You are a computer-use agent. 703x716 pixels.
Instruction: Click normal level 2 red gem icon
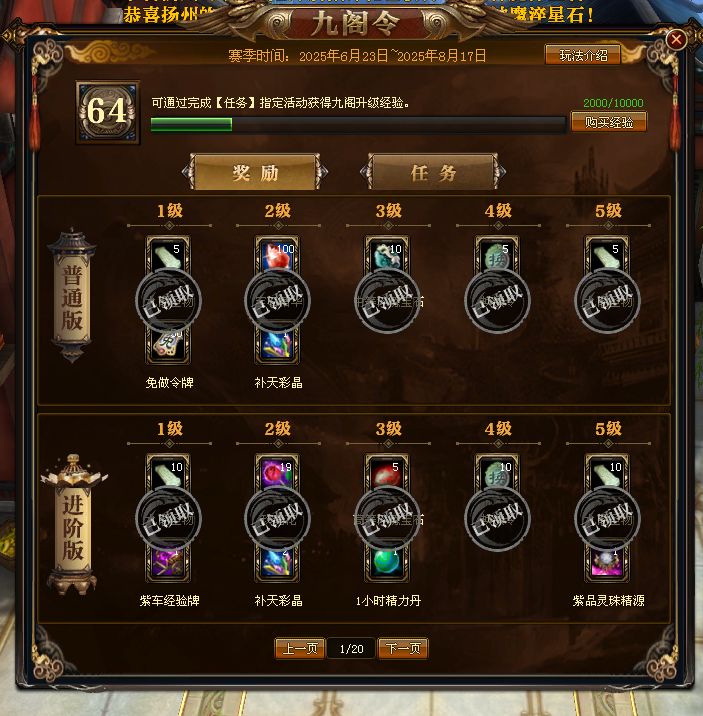click(278, 255)
